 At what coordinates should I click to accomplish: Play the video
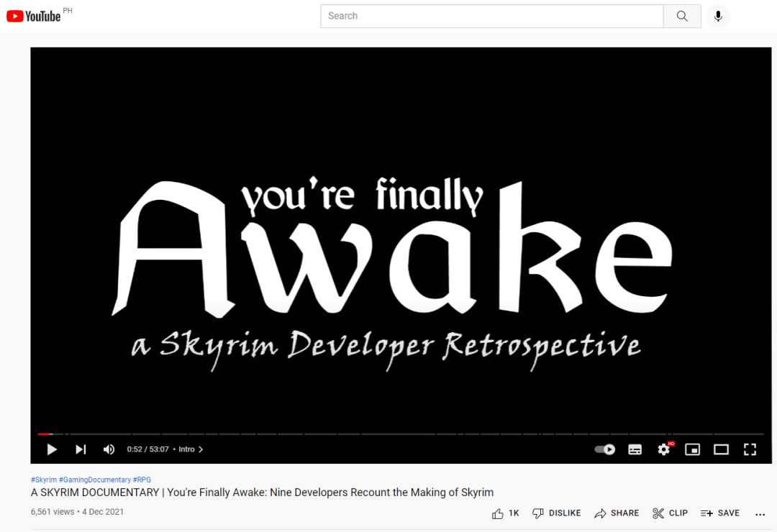[52, 449]
